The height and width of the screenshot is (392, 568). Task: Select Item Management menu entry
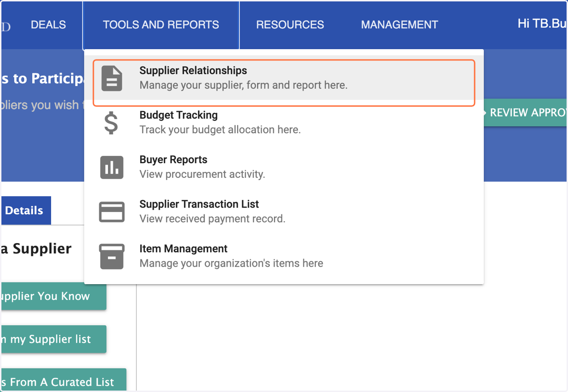(x=284, y=256)
